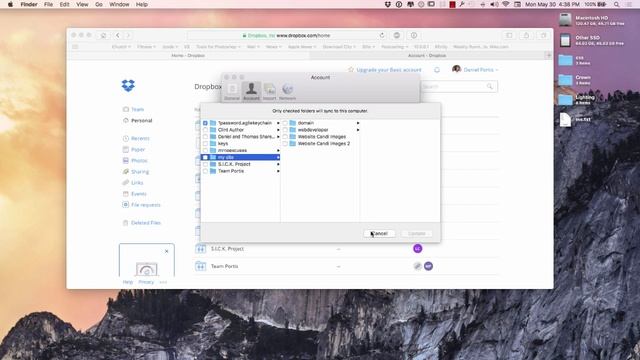Screen dimensions: 640x360
Task: Expand the Team Portis folder arrow in the sync list
Action: [278, 171]
